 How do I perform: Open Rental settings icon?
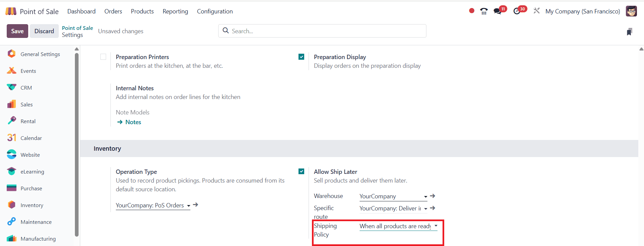[x=11, y=121]
